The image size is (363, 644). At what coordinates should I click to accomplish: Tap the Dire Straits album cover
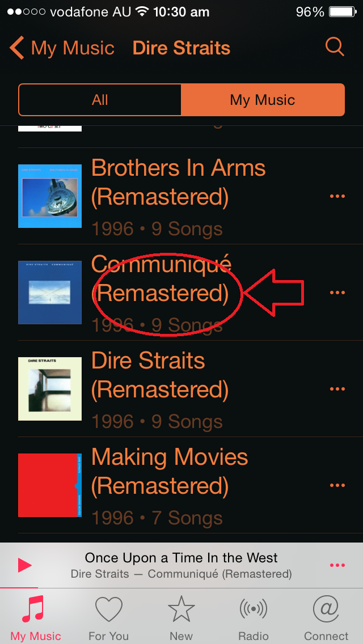coord(50,388)
